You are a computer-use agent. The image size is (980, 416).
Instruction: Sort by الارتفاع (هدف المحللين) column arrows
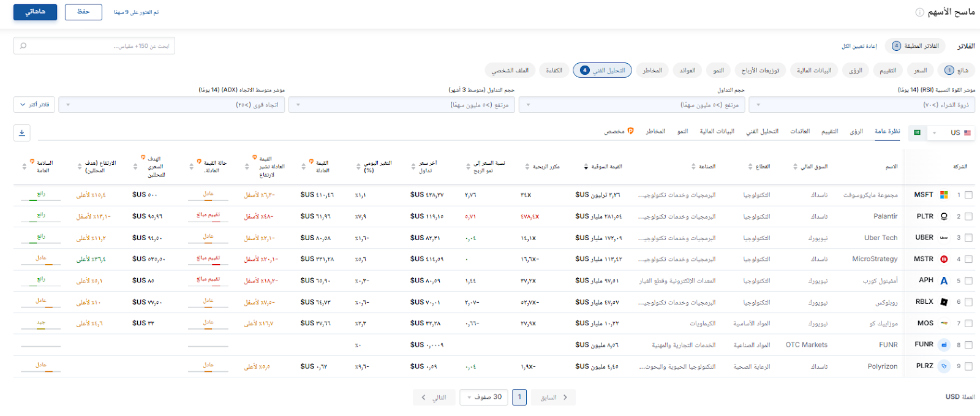coord(80,167)
